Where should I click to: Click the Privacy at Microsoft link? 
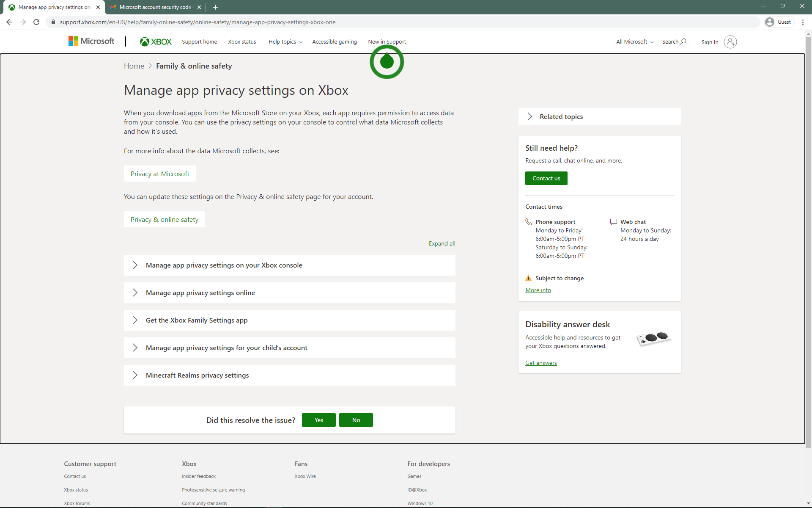point(159,173)
